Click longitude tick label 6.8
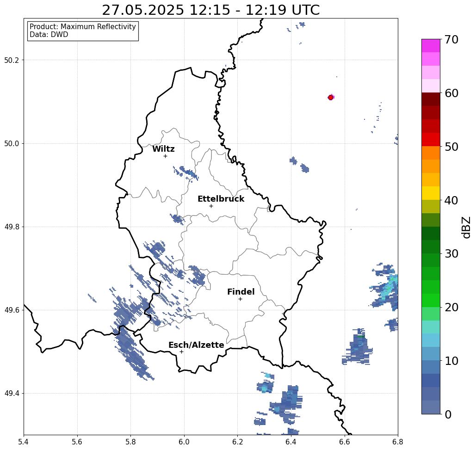 (x=398, y=442)
